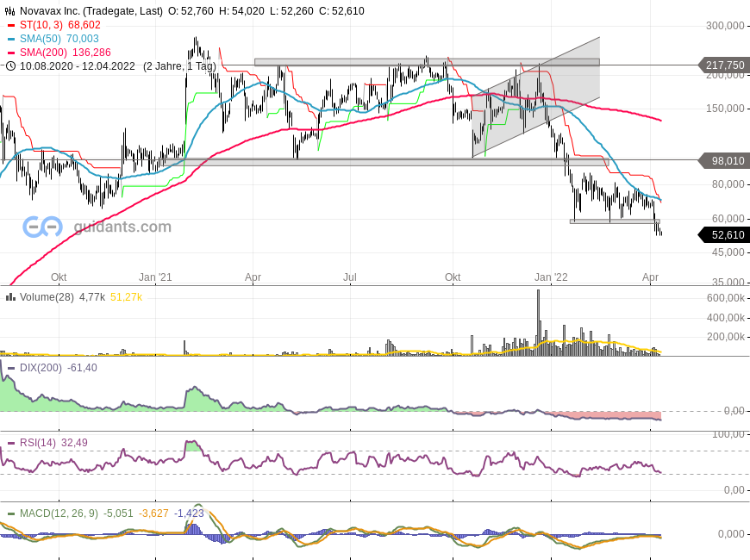Click the DIX value -61,40

[x=82, y=368]
